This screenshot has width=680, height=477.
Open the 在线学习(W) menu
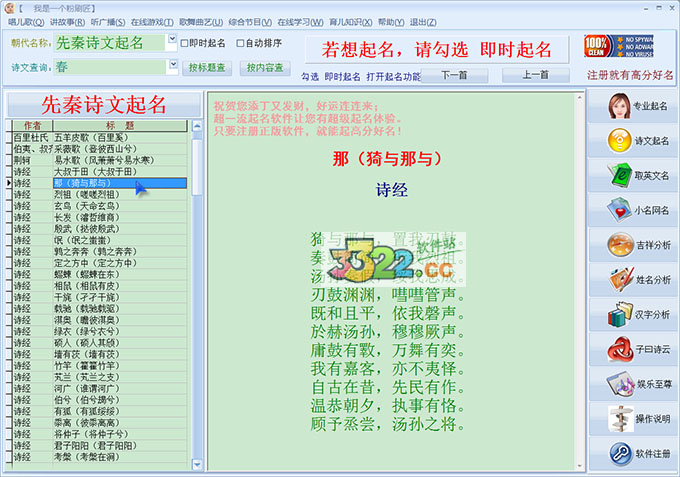[x=300, y=22]
